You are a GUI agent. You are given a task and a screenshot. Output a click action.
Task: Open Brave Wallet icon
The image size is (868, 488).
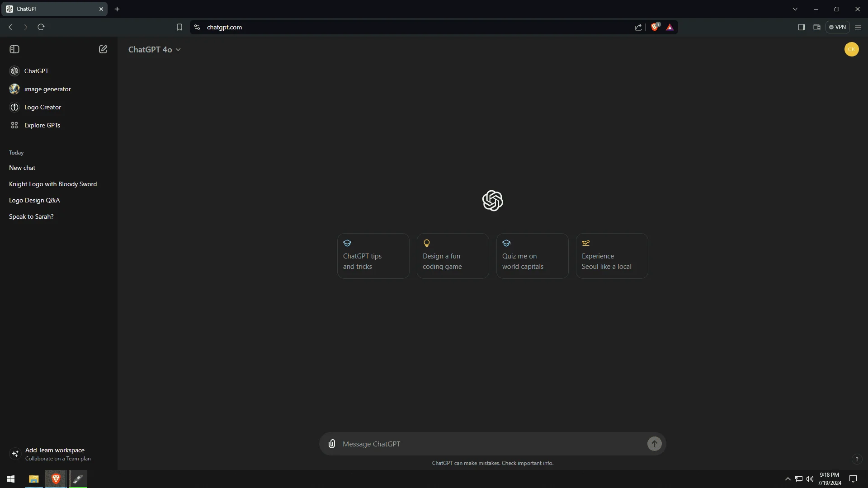point(817,27)
